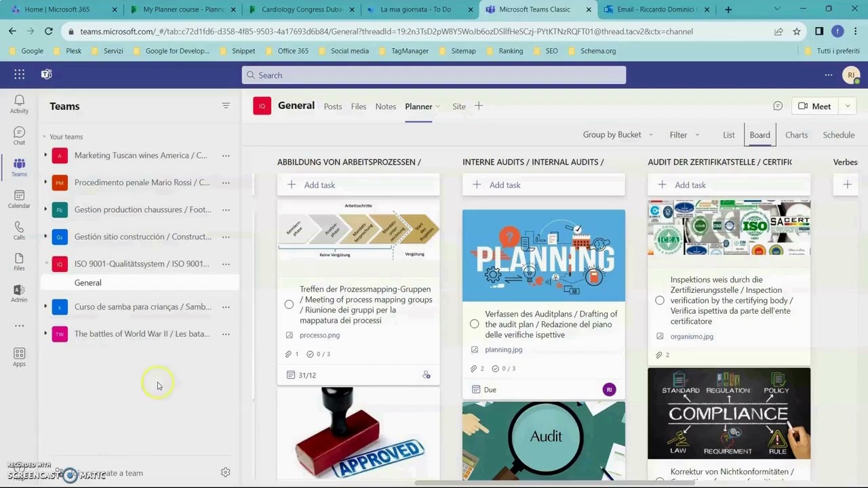Switch to Charts view
The image size is (868, 488).
[797, 135]
